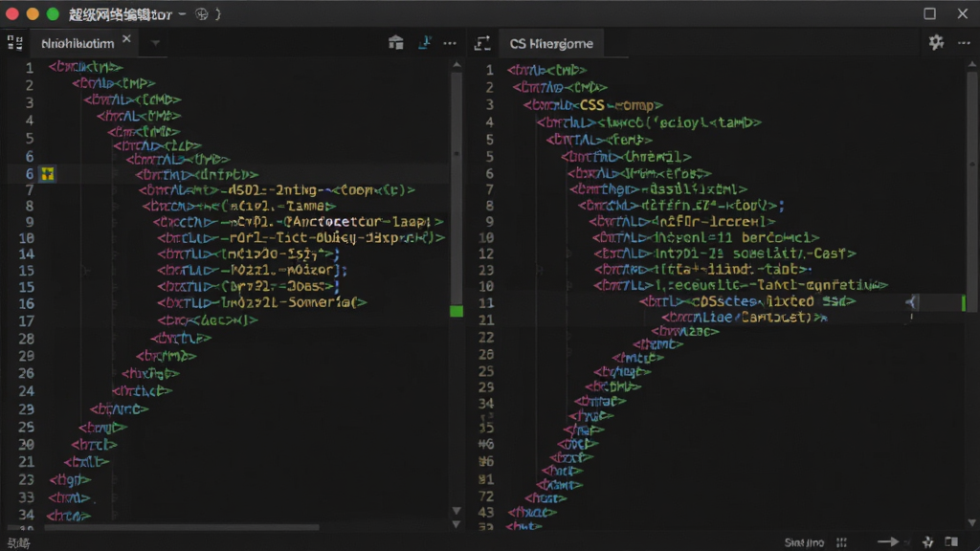Click right pane scrollbar up arrow
980x551 pixels.
click(972, 64)
